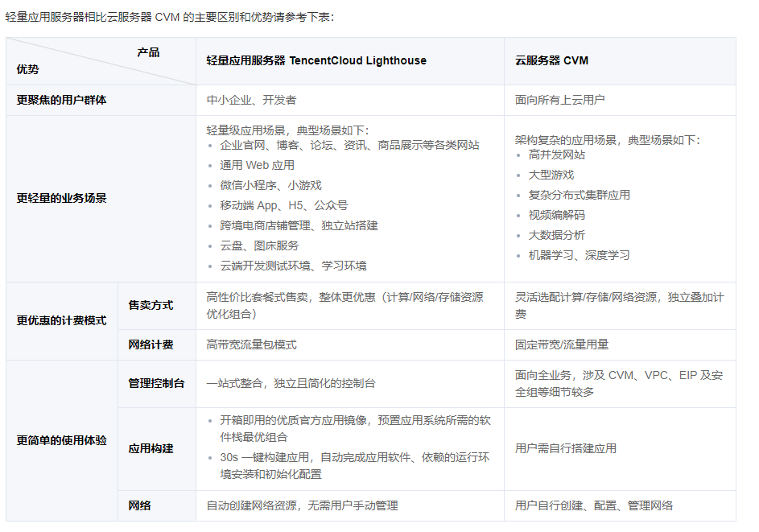Click bullet 30s 一键构建应用
This screenshot has width=759, height=532.
(355, 466)
